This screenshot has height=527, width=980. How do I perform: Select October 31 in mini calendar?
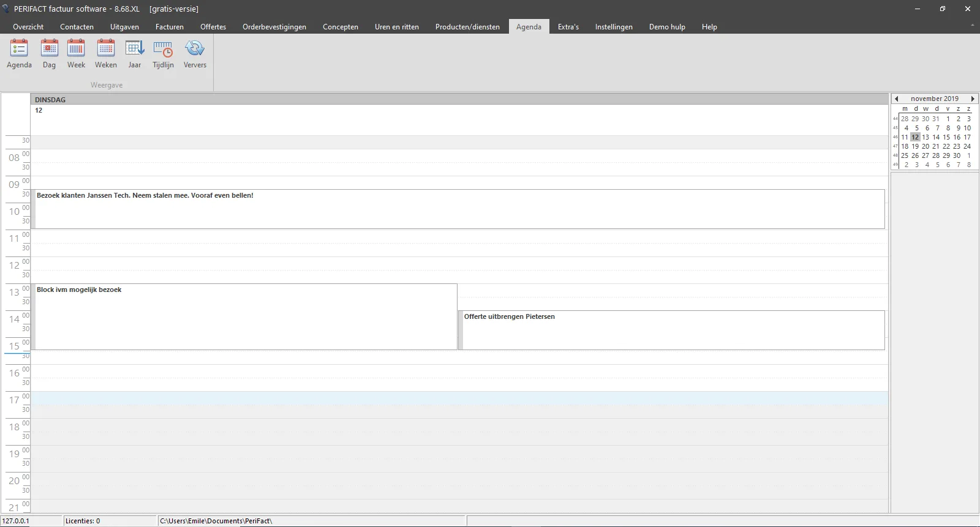(936, 119)
